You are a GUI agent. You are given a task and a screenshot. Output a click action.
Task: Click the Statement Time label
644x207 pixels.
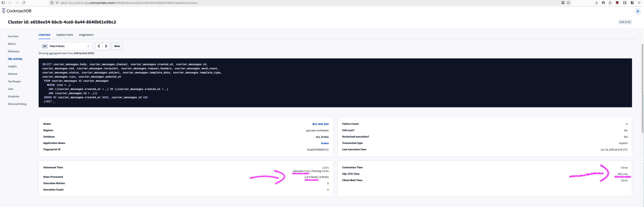click(53, 167)
